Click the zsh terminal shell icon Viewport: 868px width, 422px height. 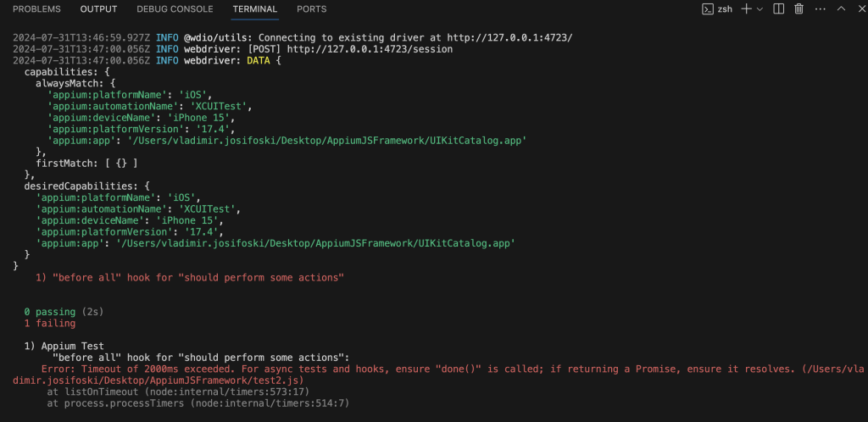click(x=708, y=8)
